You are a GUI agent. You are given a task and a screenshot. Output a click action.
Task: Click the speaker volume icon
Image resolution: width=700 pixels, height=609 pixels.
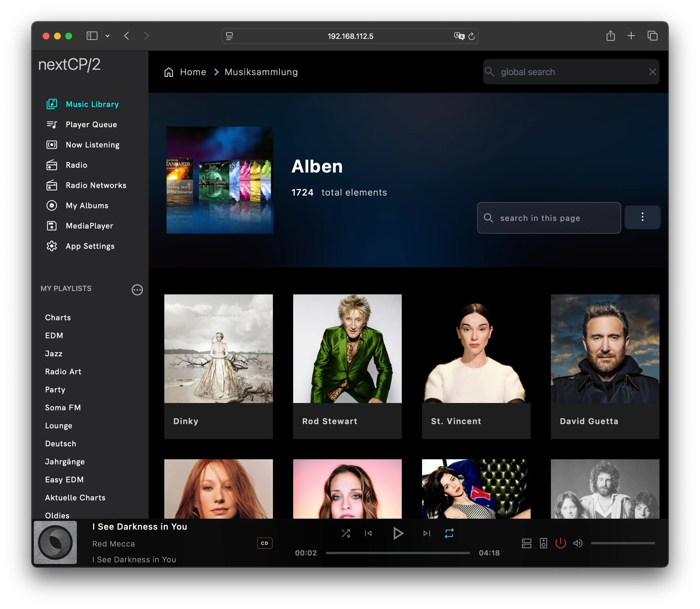coord(577,543)
